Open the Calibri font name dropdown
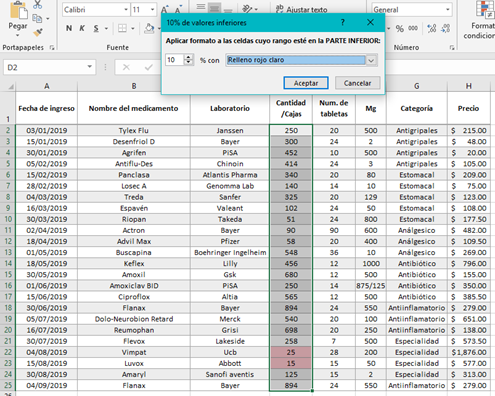Screen dimensions: 495x396 click(126, 10)
